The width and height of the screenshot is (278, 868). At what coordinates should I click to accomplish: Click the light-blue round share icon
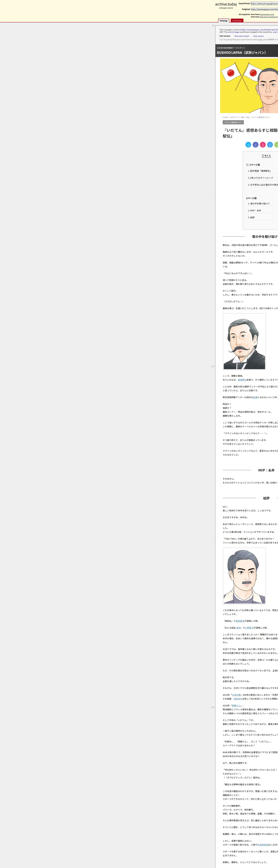pyautogui.click(x=248, y=145)
